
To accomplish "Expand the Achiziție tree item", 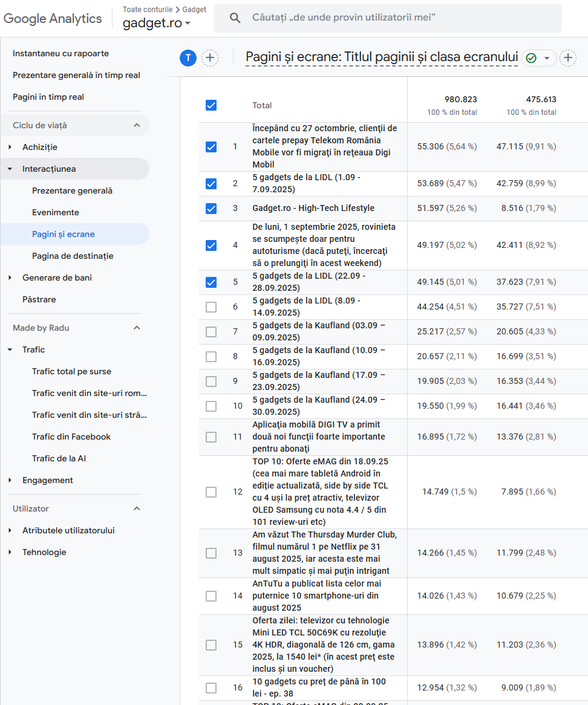I will [10, 147].
